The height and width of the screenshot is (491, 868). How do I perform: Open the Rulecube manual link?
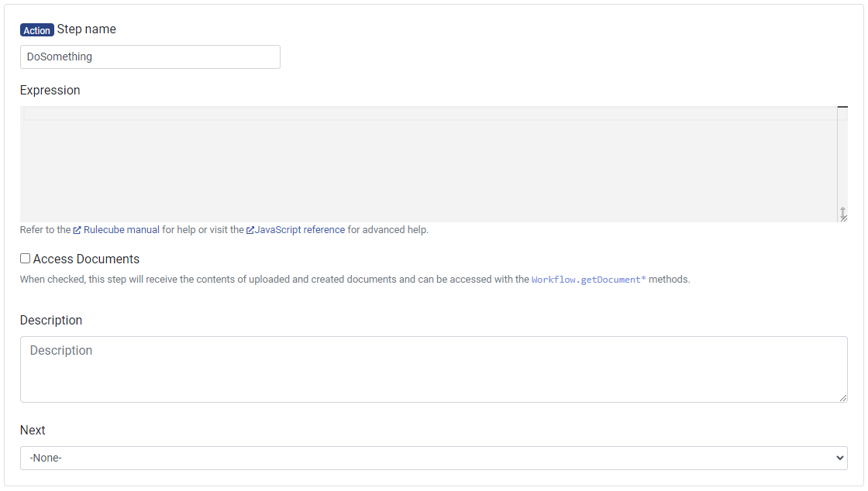121,230
